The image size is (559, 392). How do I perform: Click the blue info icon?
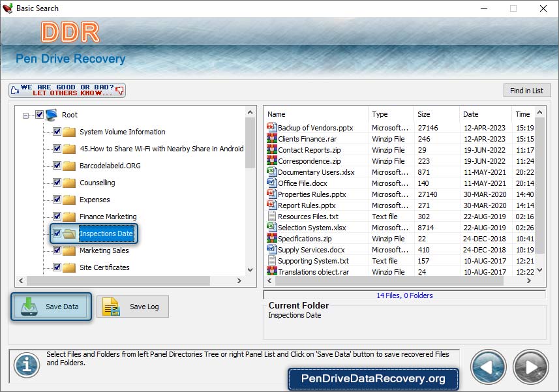[26, 365]
